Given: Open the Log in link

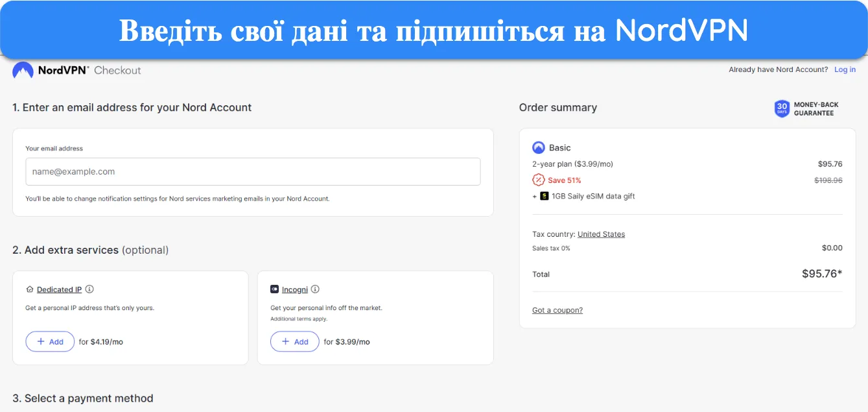Looking at the screenshot, I should (x=845, y=69).
